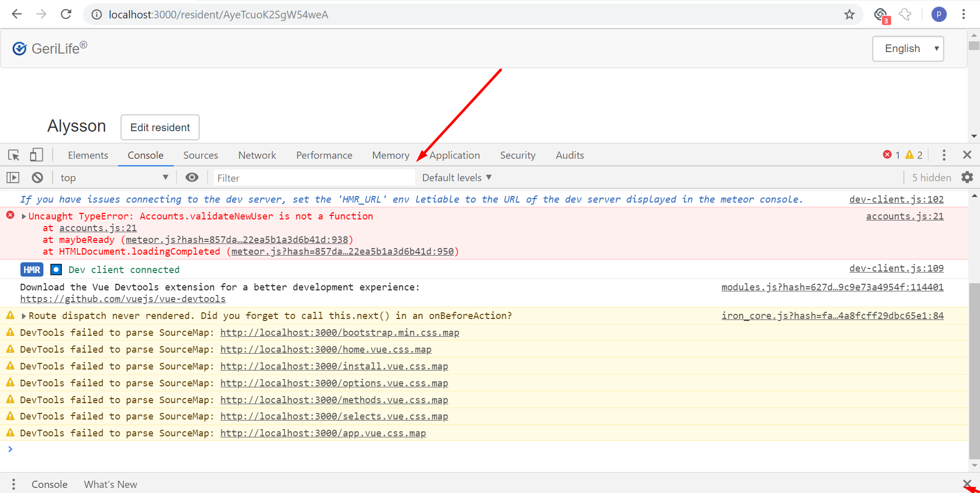Screen dimensions: 980x493
Task: Expand the Uncaught TypeError stack trace
Action: 23,215
